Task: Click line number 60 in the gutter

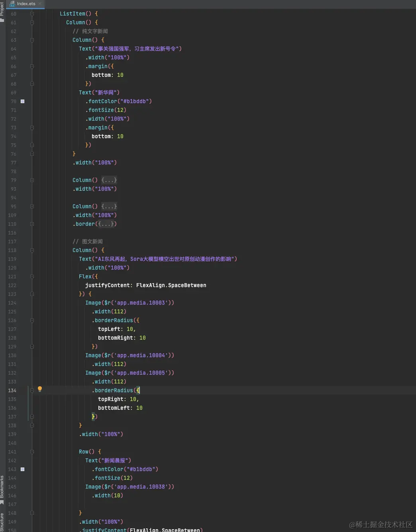Action: point(14,14)
